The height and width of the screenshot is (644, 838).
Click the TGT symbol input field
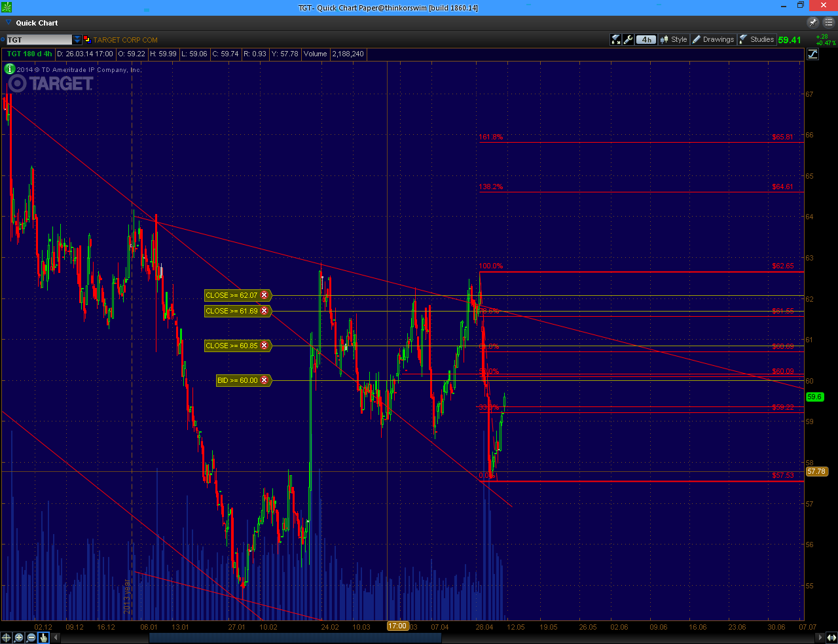(39, 40)
